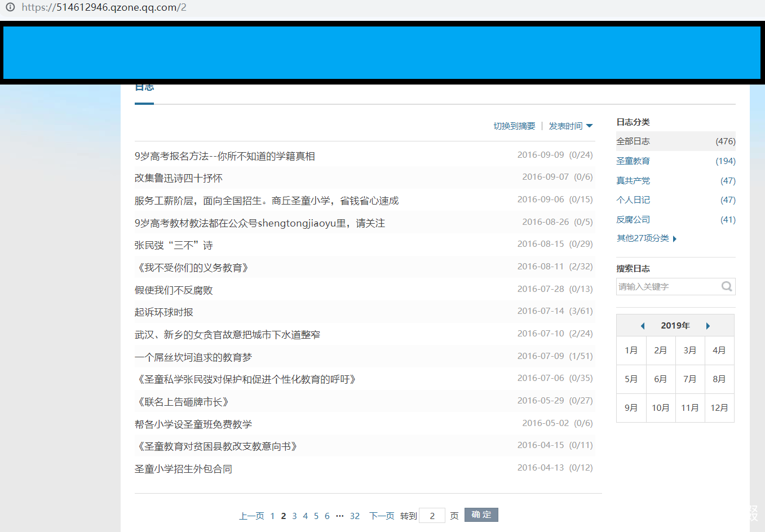Select 3月 in the month calendar
The image size is (765, 532).
click(x=690, y=351)
